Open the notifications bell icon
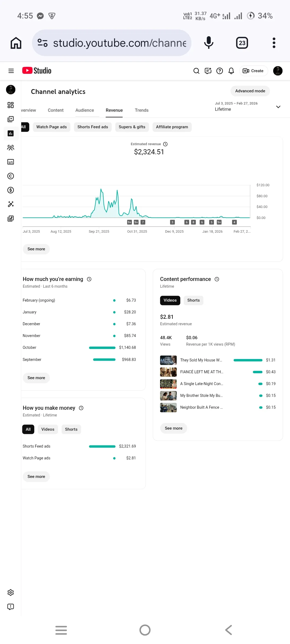 coord(231,71)
